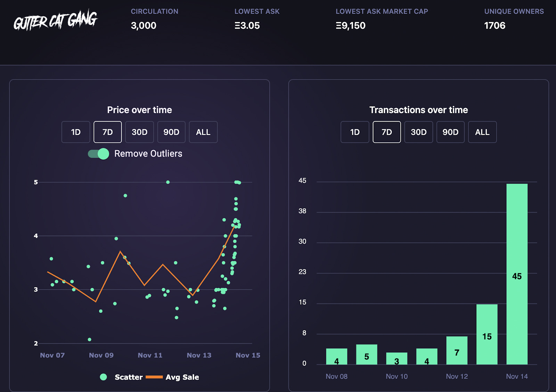Click the Price over time heading
Viewport: 556px width, 392px height.
pos(139,110)
